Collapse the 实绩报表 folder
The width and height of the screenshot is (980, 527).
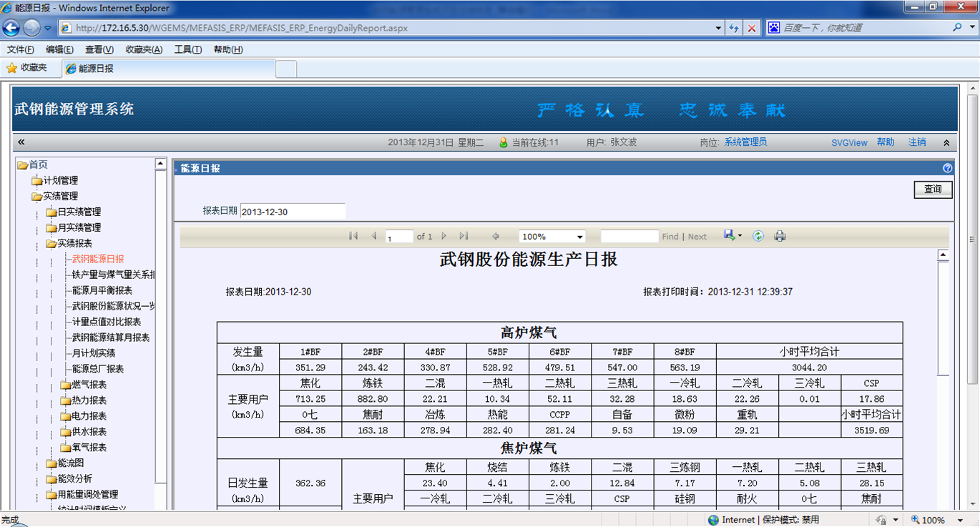pyautogui.click(x=52, y=244)
